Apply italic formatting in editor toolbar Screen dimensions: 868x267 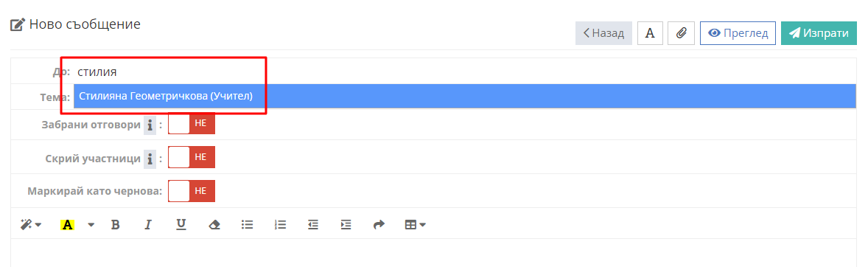[x=148, y=224]
